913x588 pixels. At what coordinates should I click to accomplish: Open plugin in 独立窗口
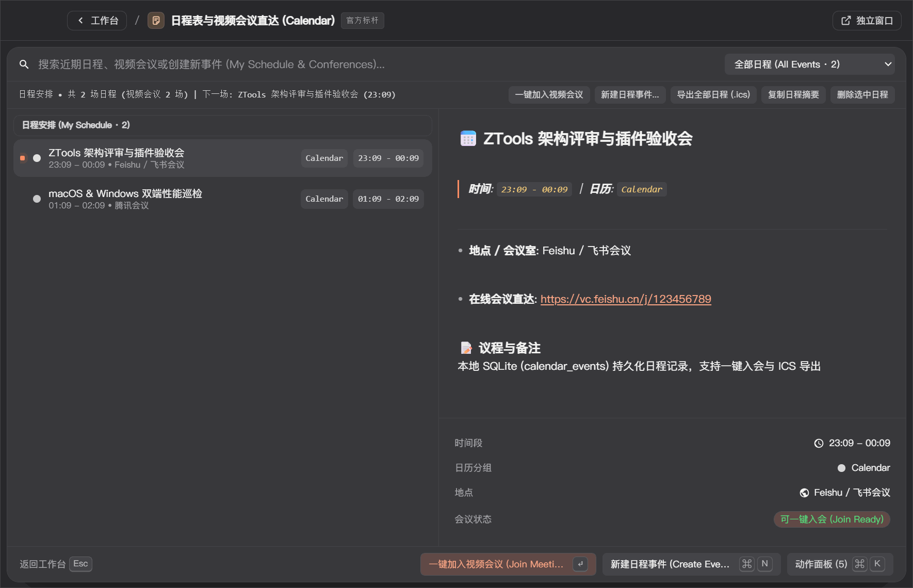(x=867, y=21)
